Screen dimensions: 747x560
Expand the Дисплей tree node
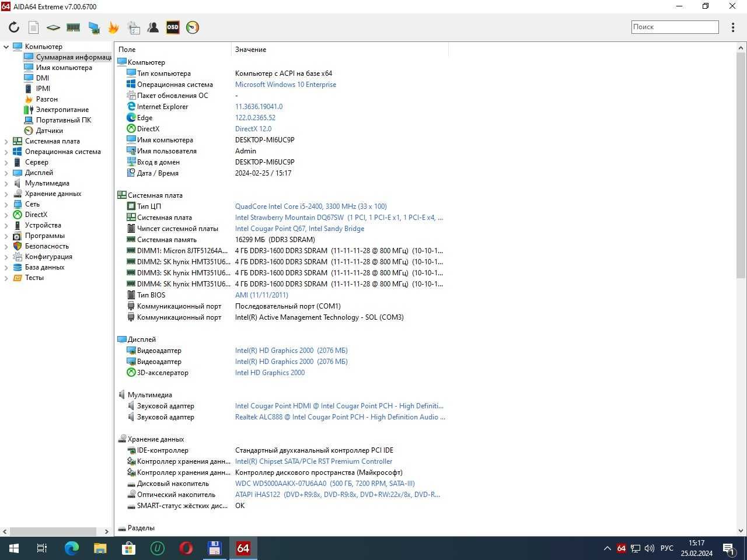pos(6,173)
